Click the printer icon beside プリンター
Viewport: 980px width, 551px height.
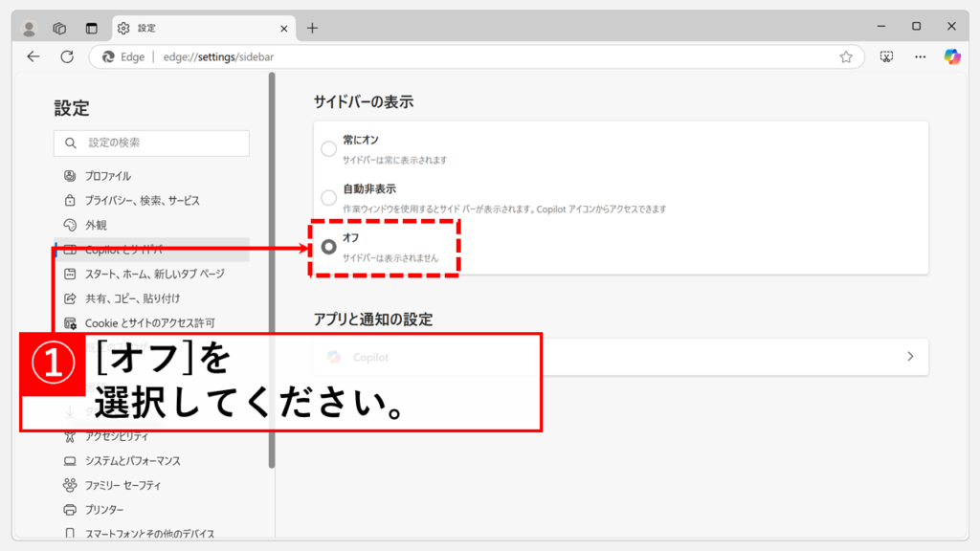point(70,510)
